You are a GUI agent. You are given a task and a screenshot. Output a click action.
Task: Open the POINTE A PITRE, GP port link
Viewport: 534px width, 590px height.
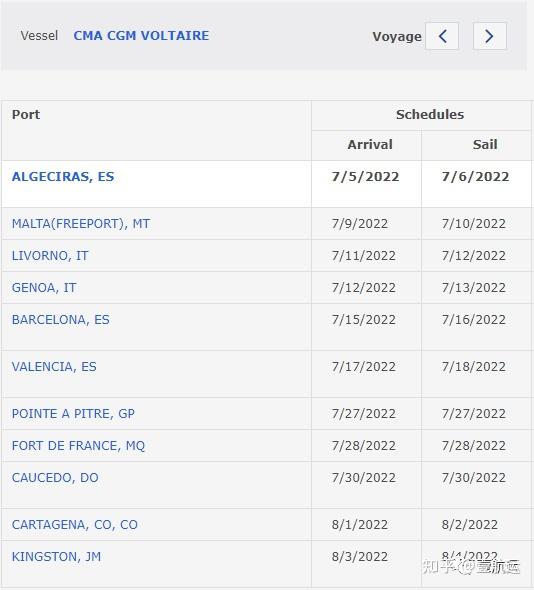[x=73, y=414]
